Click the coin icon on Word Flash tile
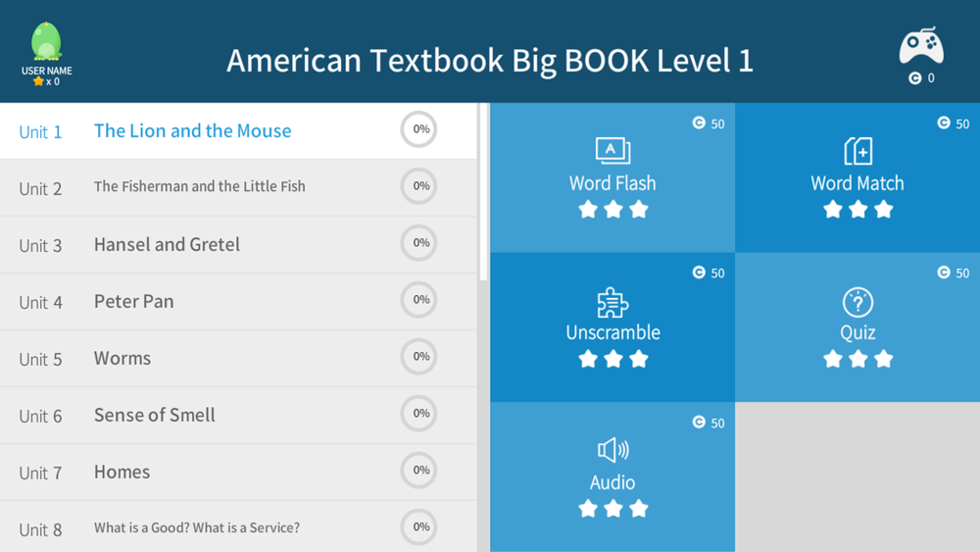Screen dimensions: 980x552 [x=699, y=124]
